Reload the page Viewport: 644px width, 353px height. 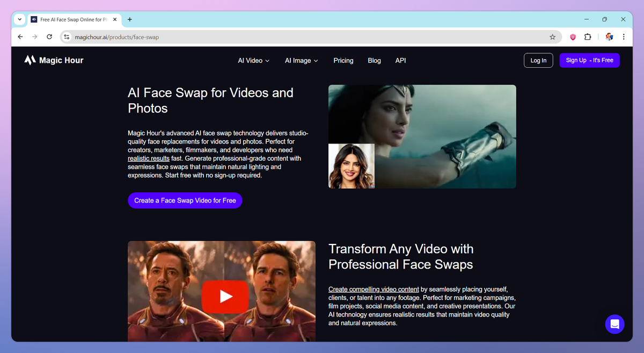tap(49, 37)
